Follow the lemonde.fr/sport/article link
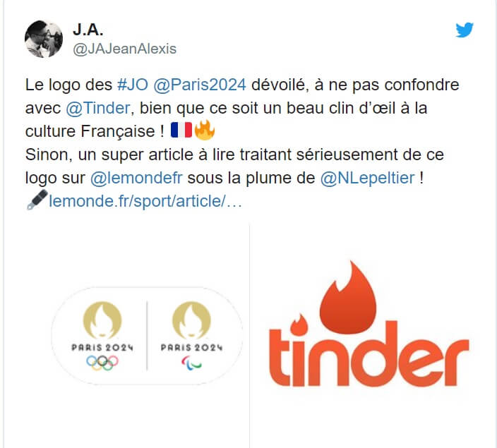Viewport: 497px width, 448px height. 145,201
